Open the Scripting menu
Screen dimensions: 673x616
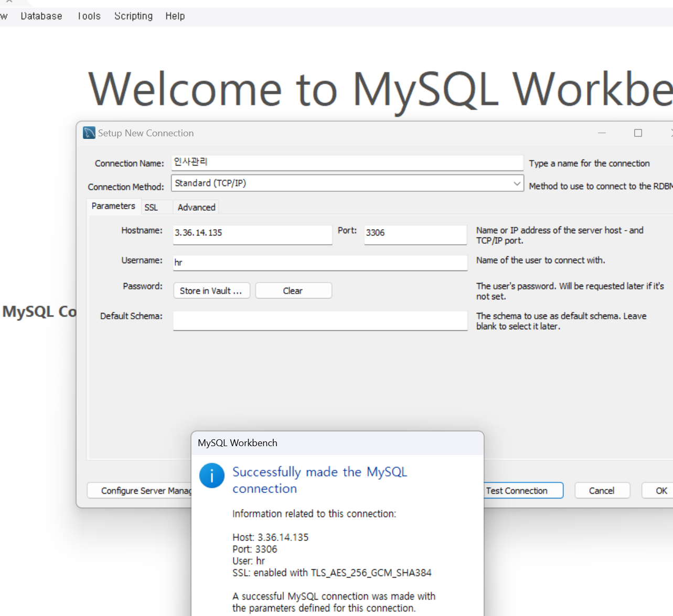(134, 16)
